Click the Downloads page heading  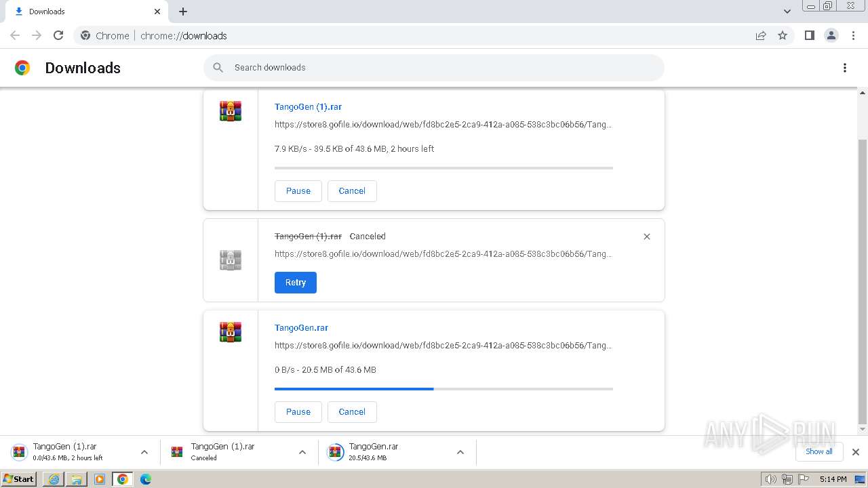coord(83,68)
